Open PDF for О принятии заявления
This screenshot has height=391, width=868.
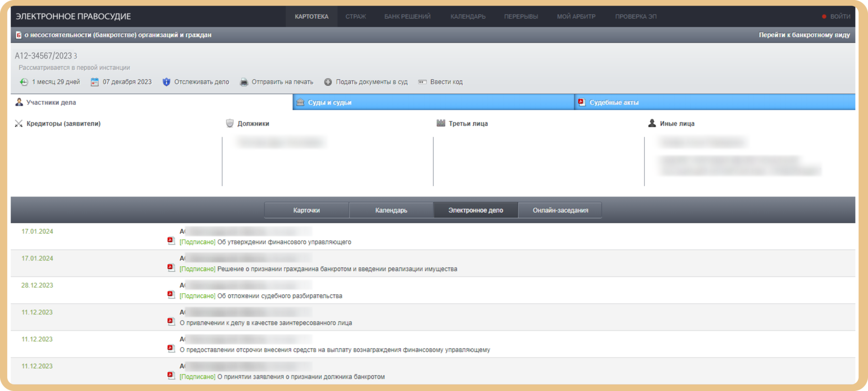pos(171,375)
